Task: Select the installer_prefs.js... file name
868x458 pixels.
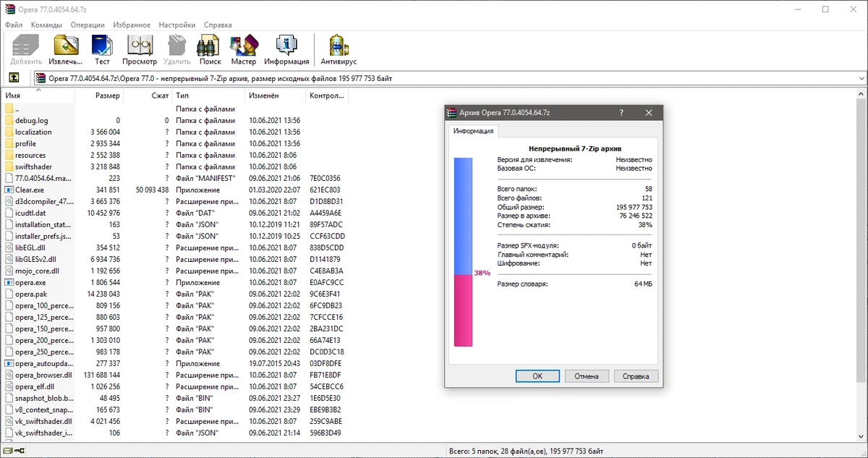Action: [x=44, y=236]
